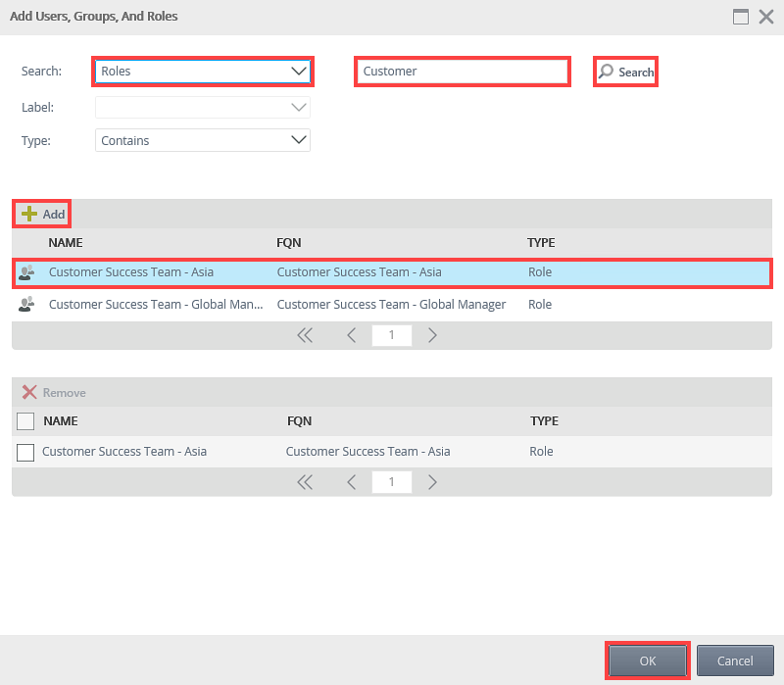Click the red X Remove icon
Screen dimensions: 784x685
pos(29,393)
